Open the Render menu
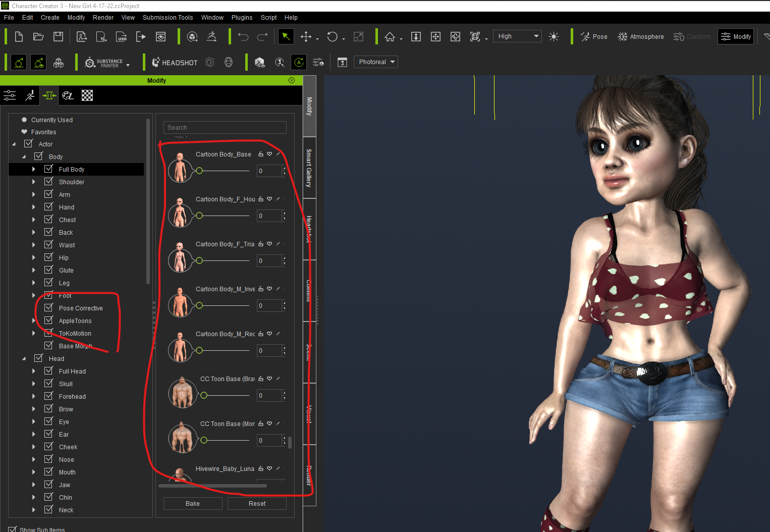 (103, 17)
